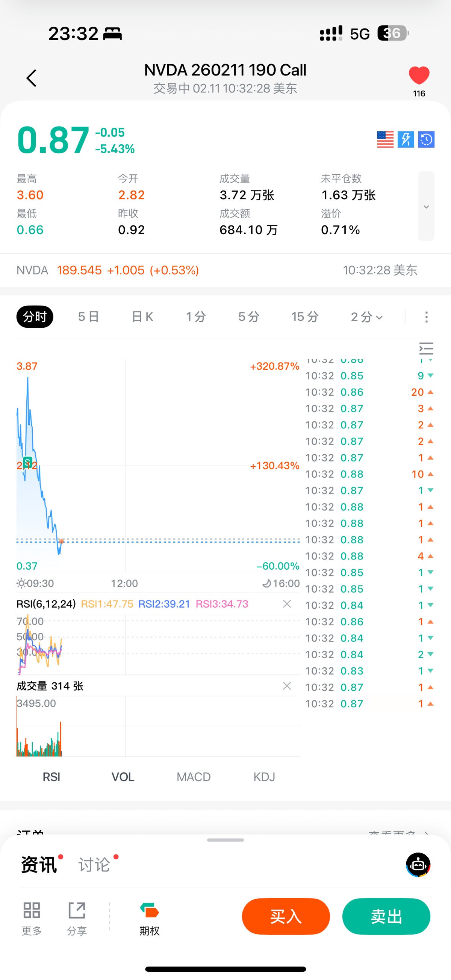Select the 日K chart tab

[142, 317]
